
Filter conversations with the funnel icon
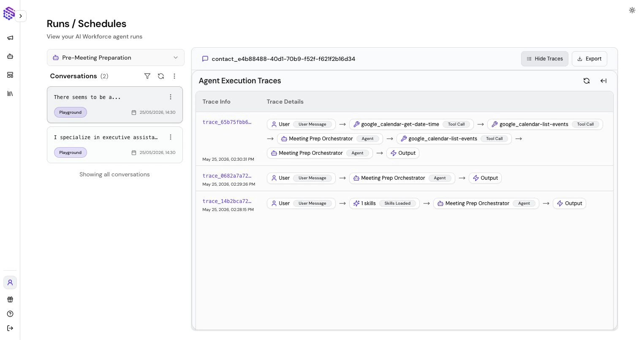pyautogui.click(x=147, y=76)
